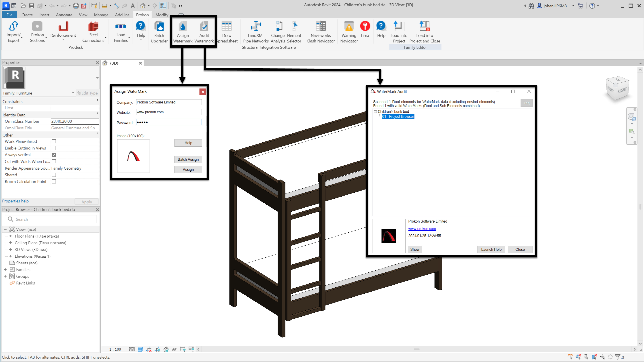Switch to the Annotate ribbon tab

(64, 15)
